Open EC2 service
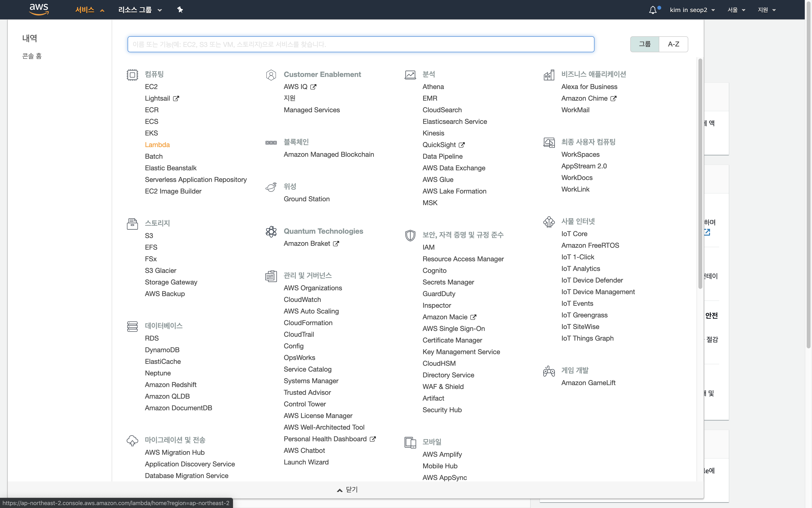812x508 pixels. point(151,87)
